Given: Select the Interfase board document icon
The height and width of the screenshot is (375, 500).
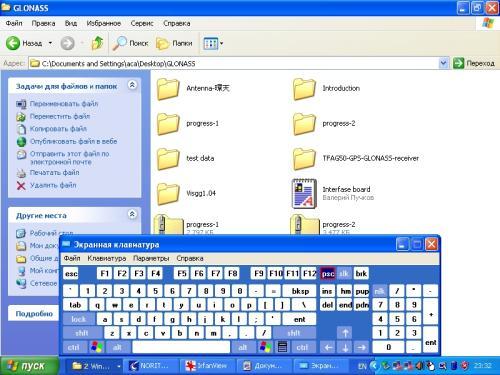Looking at the screenshot, I should [x=304, y=194].
